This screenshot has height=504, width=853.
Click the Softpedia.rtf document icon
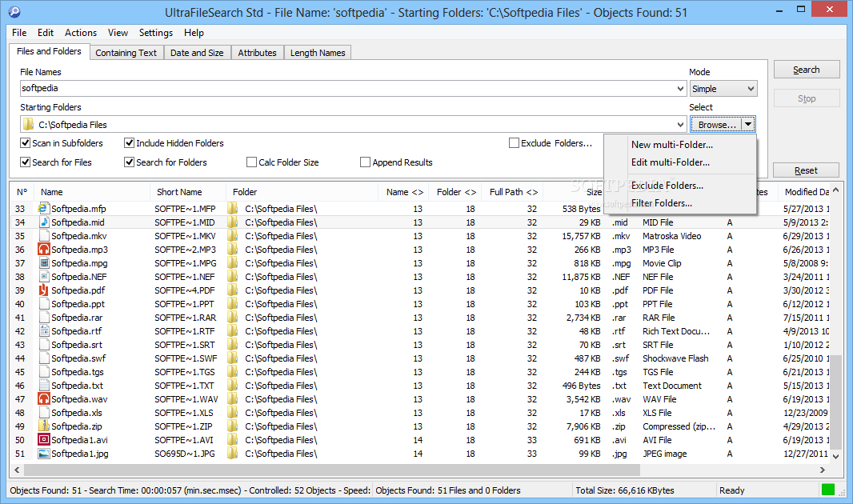tap(43, 330)
